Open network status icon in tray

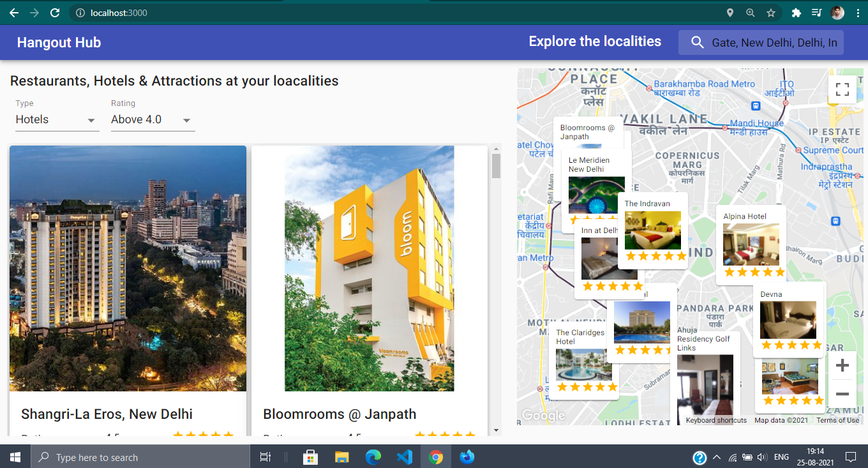tap(733, 457)
